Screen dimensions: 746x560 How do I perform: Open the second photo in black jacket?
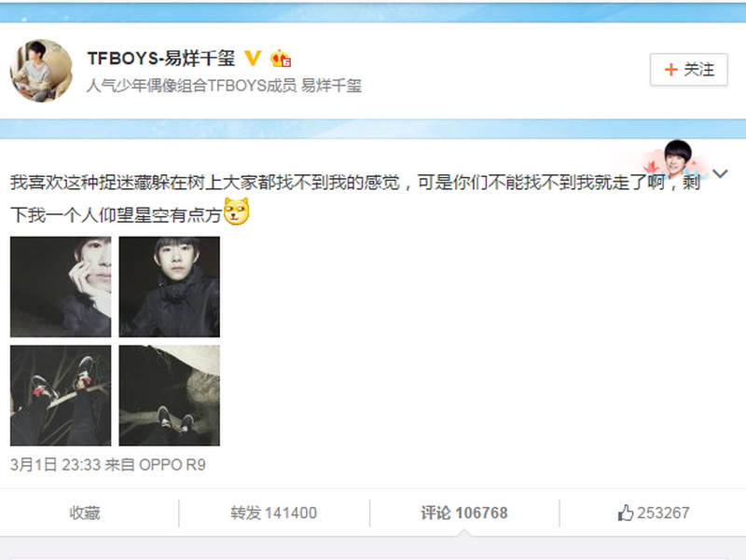click(x=170, y=287)
